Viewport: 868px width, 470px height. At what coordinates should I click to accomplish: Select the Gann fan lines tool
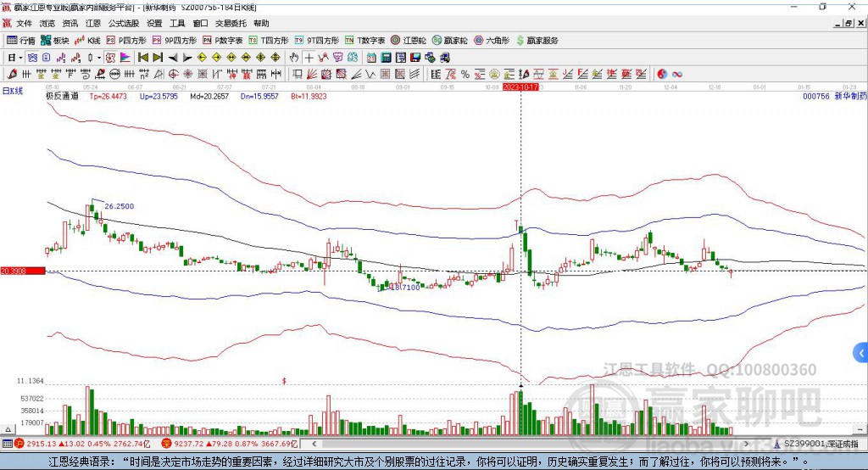(312, 74)
